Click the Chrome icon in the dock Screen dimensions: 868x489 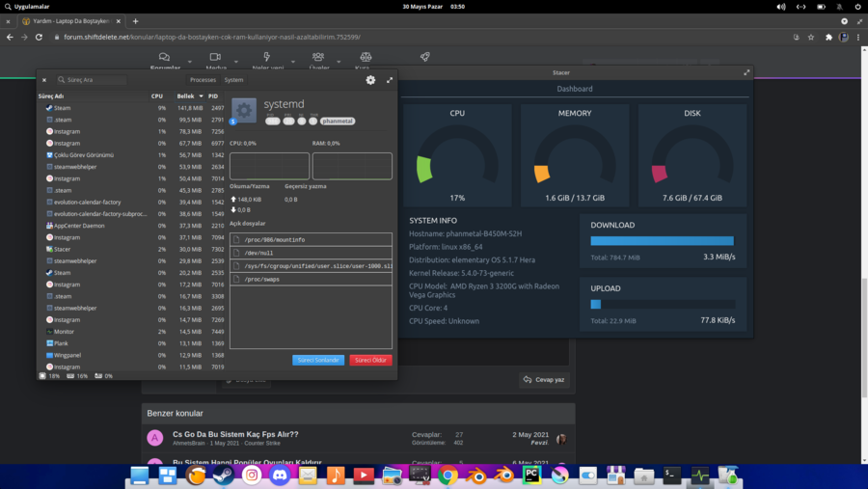click(448, 475)
